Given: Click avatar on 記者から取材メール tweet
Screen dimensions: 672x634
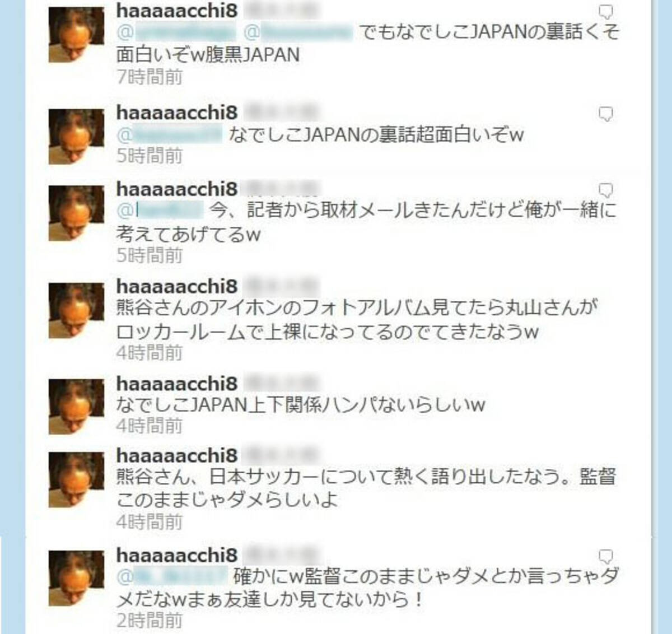Looking at the screenshot, I should pyautogui.click(x=76, y=213).
